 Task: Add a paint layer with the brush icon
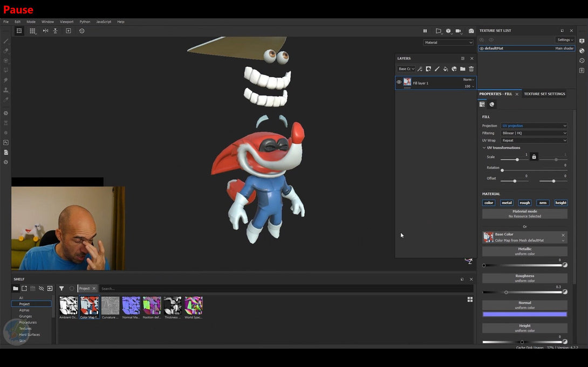click(437, 69)
